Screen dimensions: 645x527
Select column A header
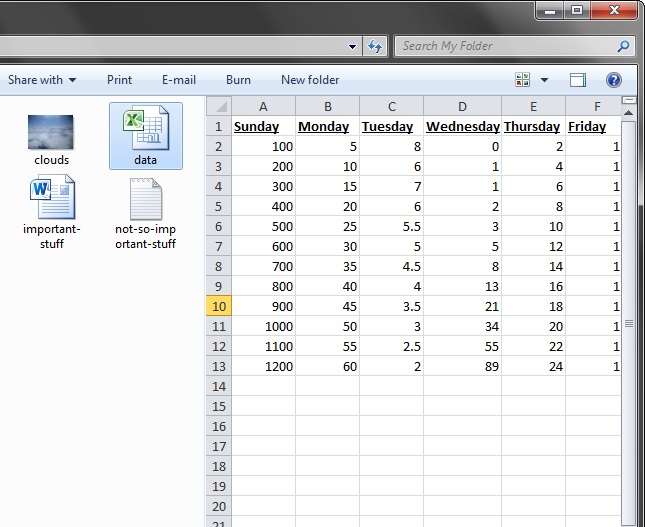[x=263, y=107]
